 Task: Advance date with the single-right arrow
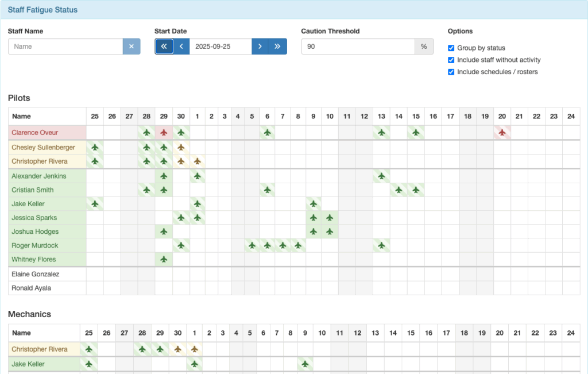click(x=260, y=47)
